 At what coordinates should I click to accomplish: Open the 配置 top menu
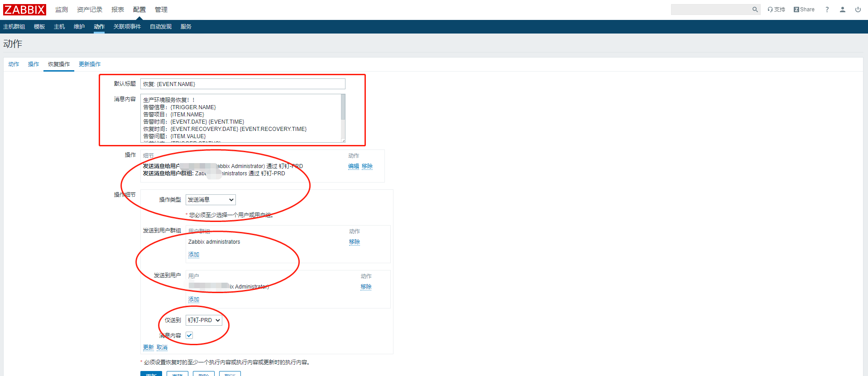point(139,10)
